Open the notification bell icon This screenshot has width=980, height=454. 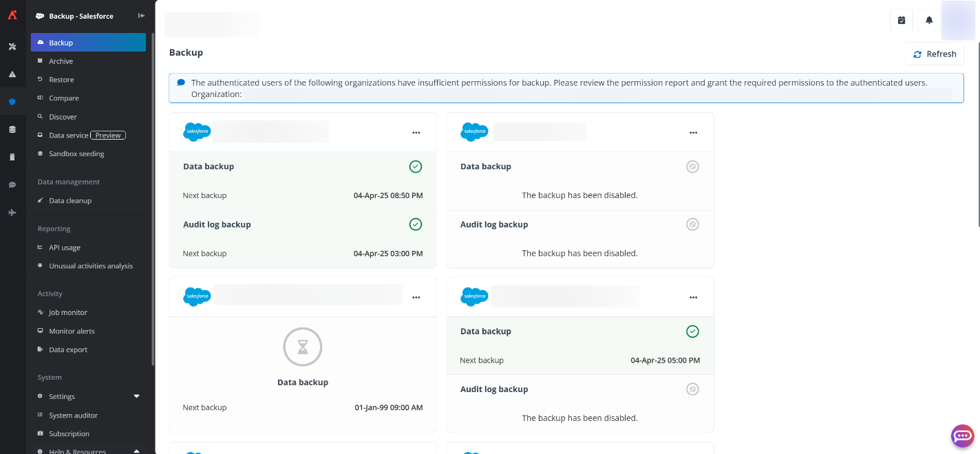pyautogui.click(x=928, y=20)
